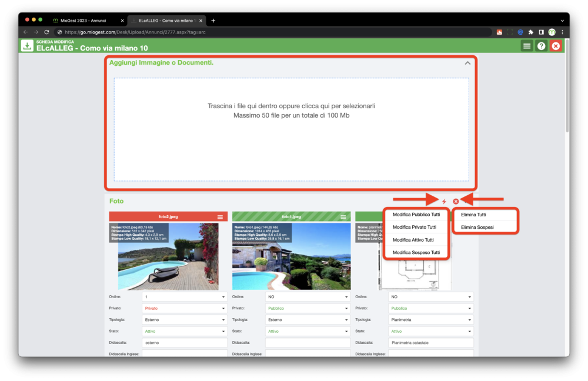Close the card with the red X header button
The width and height of the screenshot is (588, 381).
(x=556, y=46)
